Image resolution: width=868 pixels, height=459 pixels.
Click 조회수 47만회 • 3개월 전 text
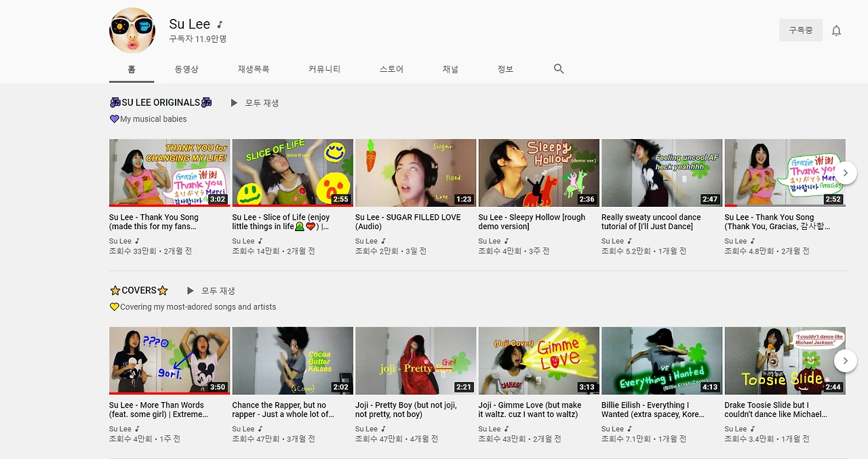273,439
